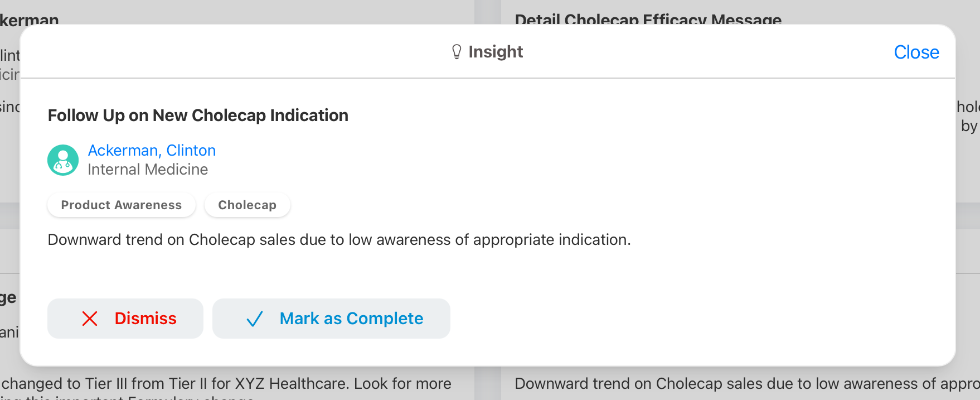Select the Product Awareness tag

pos(121,205)
